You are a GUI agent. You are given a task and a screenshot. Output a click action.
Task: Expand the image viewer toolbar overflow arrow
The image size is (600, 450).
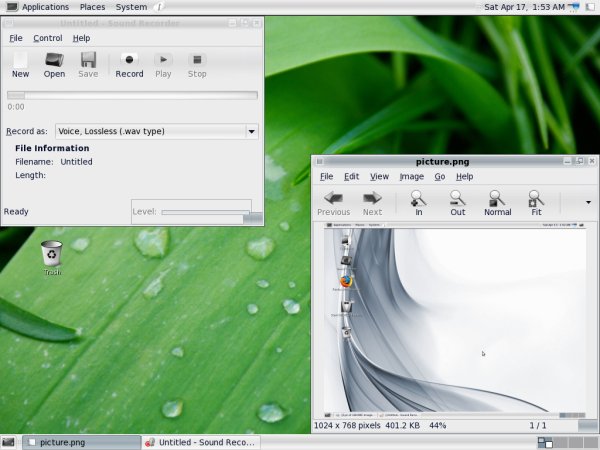[588, 202]
